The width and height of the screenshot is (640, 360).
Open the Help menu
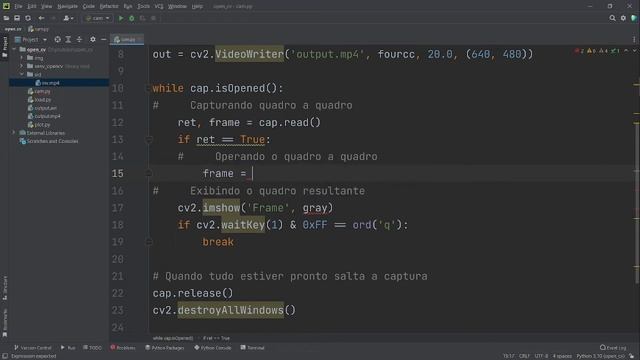pyautogui.click(x=197, y=6)
